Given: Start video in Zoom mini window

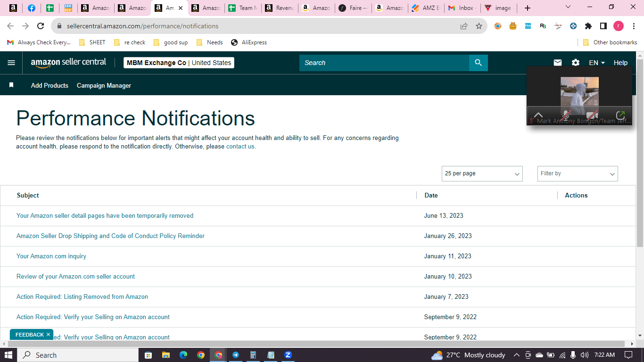Looking at the screenshot, I should pos(592,115).
